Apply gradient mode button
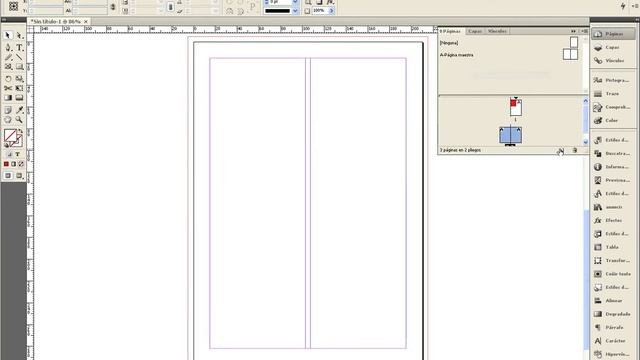Viewport: 640px width, 360px height. (13, 164)
